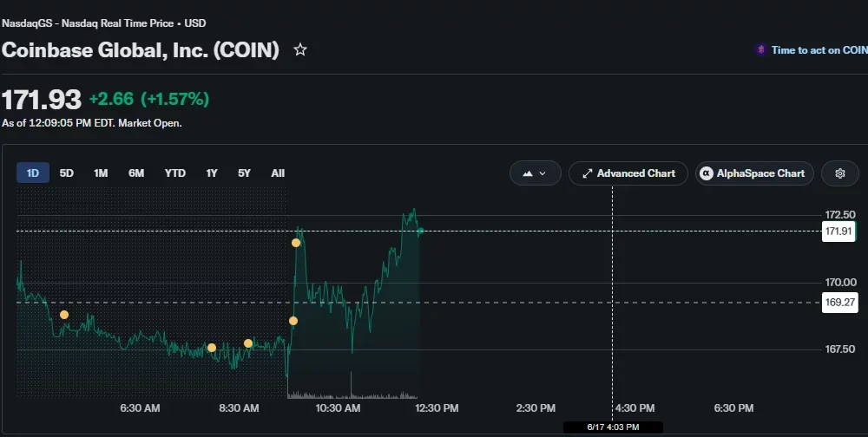Click the NasdaqGS real time price line
This screenshot has width=868, height=437.
point(104,23)
